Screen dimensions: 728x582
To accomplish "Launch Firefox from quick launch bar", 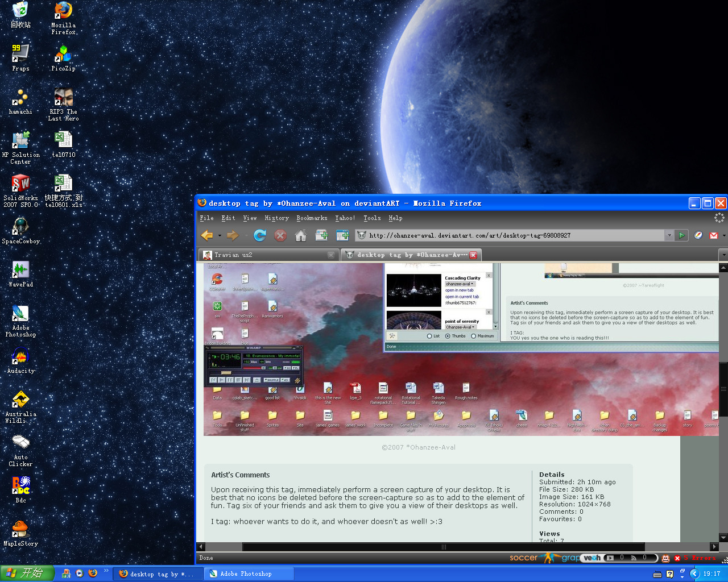I will tap(93, 573).
